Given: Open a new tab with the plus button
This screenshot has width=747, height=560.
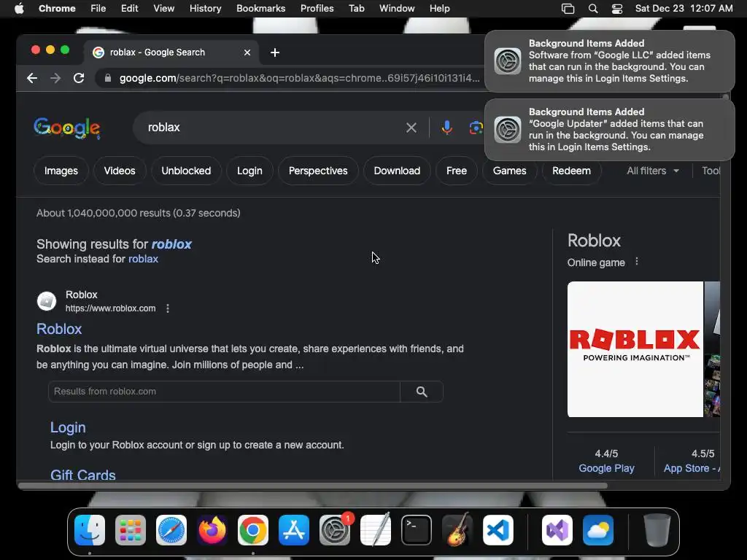Looking at the screenshot, I should 275,52.
